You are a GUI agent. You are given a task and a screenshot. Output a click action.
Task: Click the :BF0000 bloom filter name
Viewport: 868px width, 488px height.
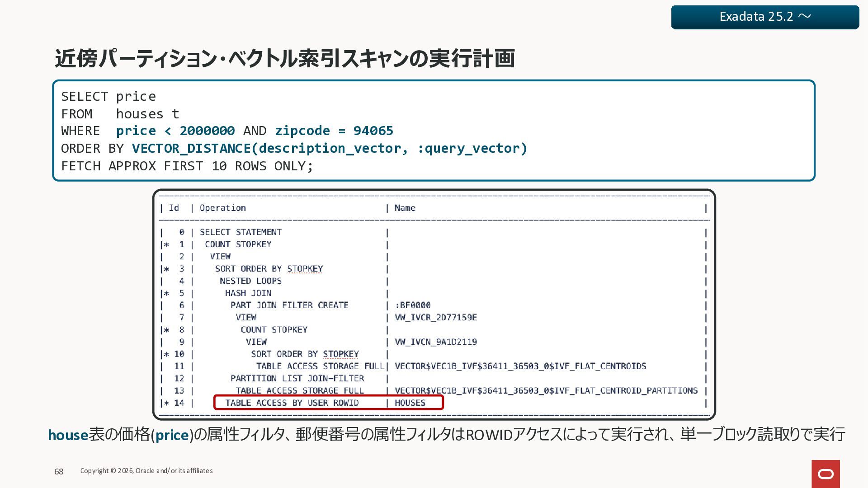(413, 305)
